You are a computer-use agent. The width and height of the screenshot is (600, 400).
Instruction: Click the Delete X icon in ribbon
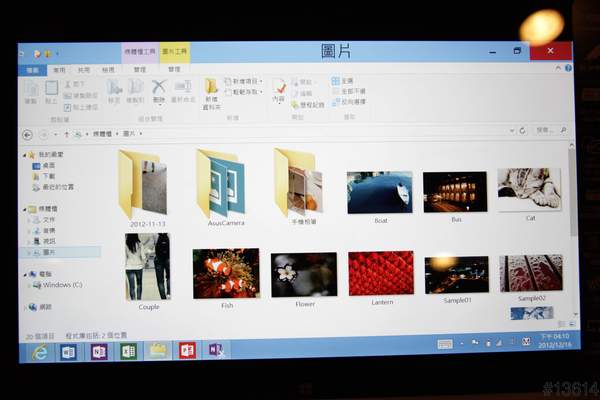pyautogui.click(x=158, y=87)
